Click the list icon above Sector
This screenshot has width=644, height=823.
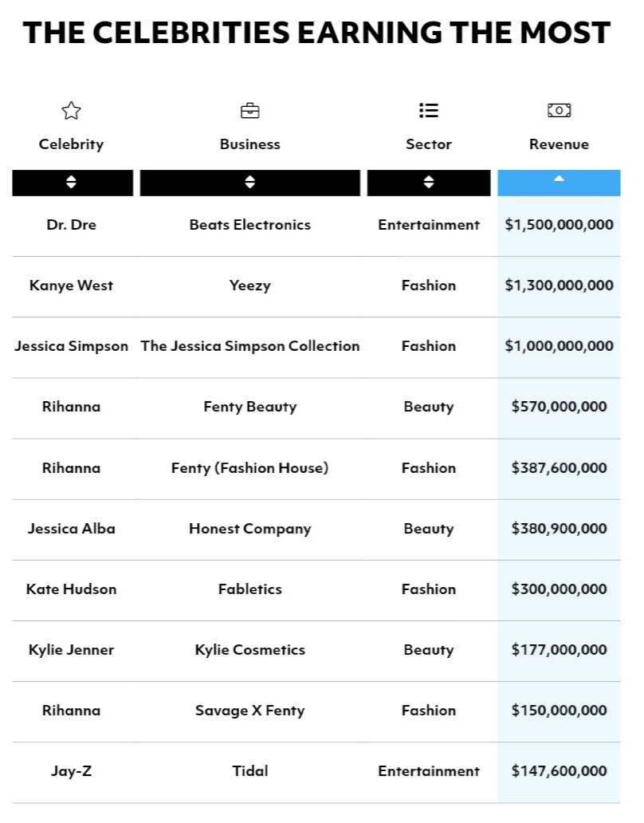point(429,111)
